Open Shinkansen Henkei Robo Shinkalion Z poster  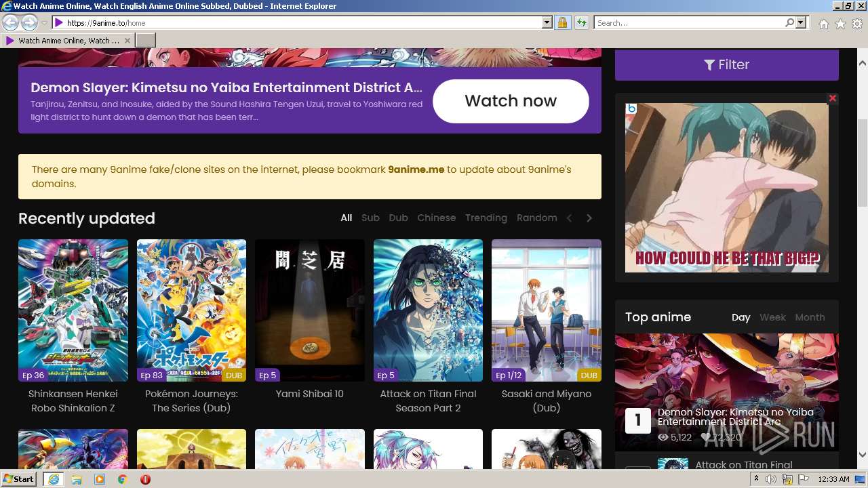tap(73, 310)
